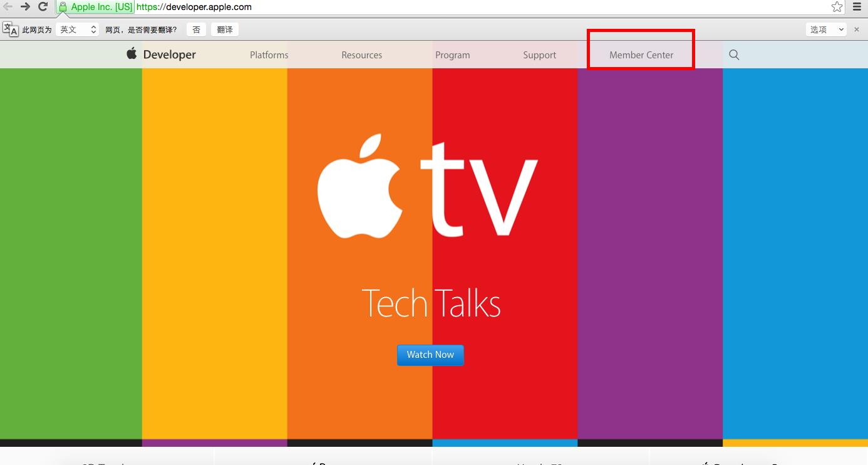Decline translation with the 否 button
868x465 pixels.
[x=196, y=29]
